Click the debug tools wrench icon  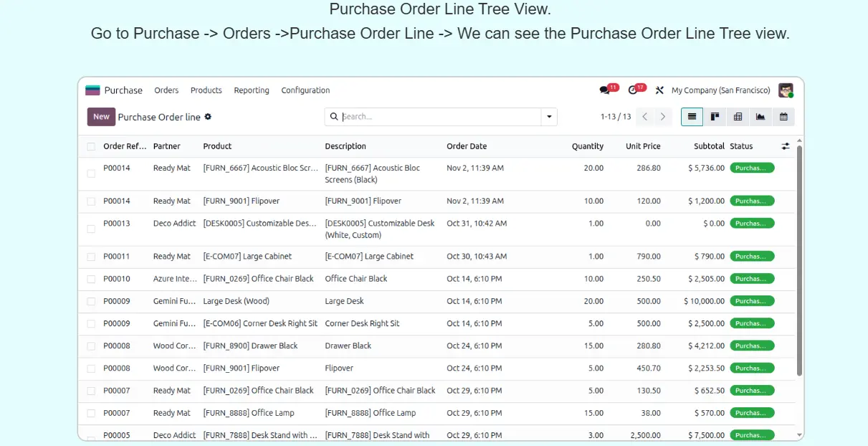pos(659,90)
